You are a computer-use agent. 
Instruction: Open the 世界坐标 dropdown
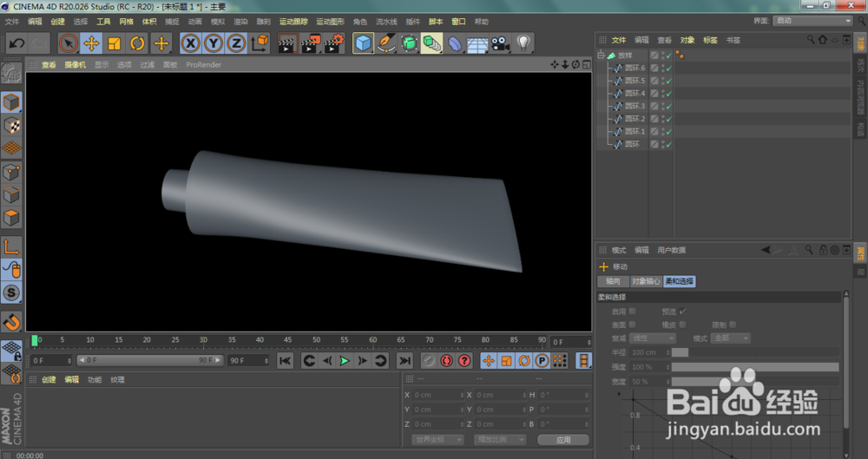[x=437, y=440]
